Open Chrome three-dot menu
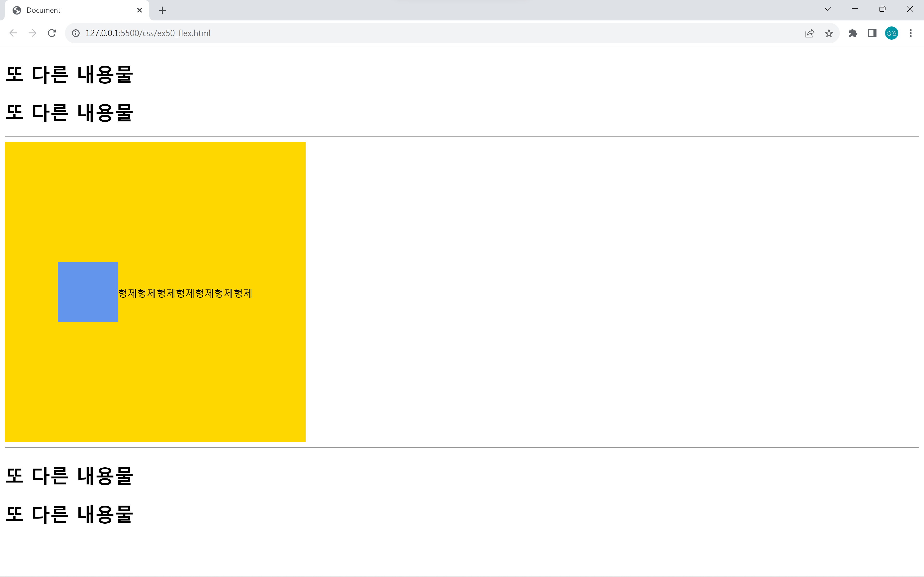Viewport: 924px width, 577px height. (911, 33)
